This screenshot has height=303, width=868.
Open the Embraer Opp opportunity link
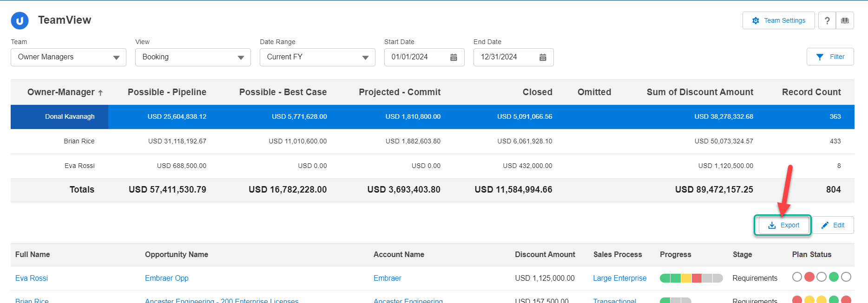(x=166, y=278)
